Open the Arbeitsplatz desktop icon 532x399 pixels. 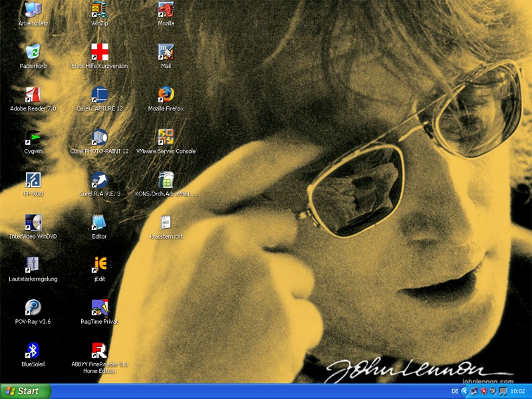[33, 9]
